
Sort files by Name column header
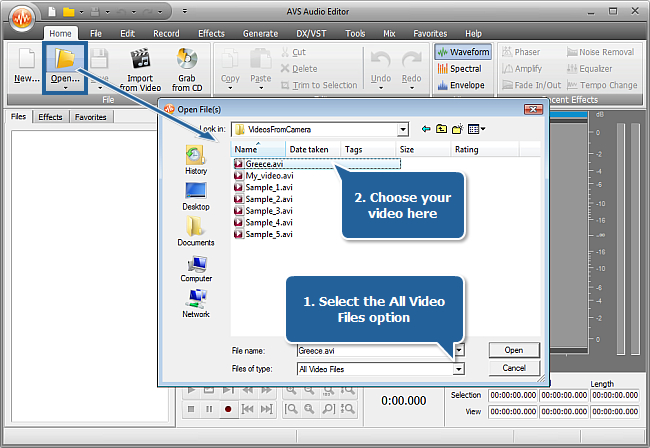pos(258,149)
